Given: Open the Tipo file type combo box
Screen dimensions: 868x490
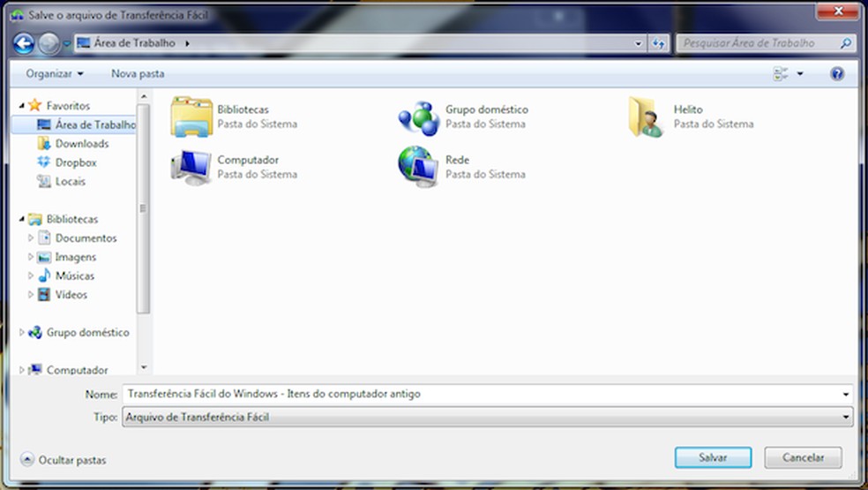Looking at the screenshot, I should pos(487,417).
